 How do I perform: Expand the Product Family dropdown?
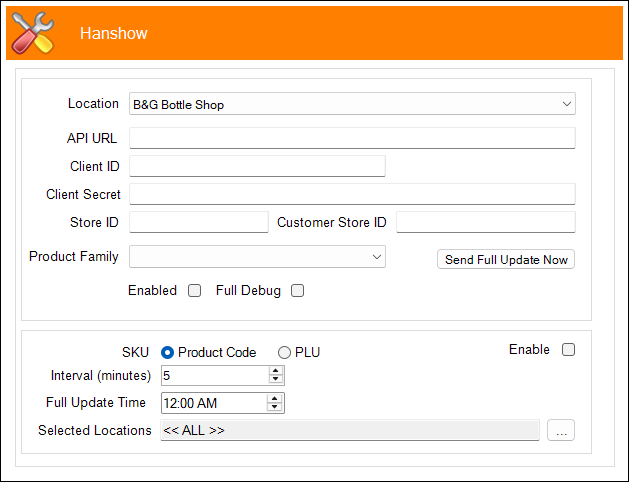pyautogui.click(x=257, y=257)
